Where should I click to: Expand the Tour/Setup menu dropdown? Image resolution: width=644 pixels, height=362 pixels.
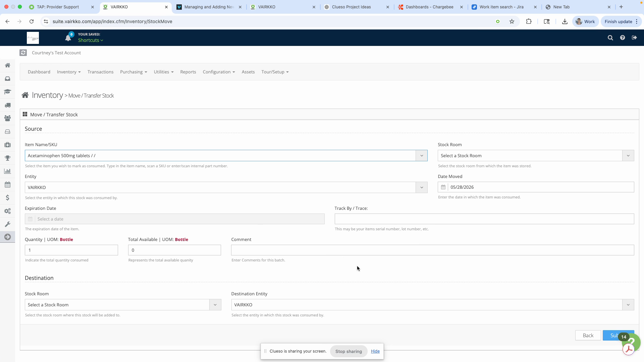(275, 72)
